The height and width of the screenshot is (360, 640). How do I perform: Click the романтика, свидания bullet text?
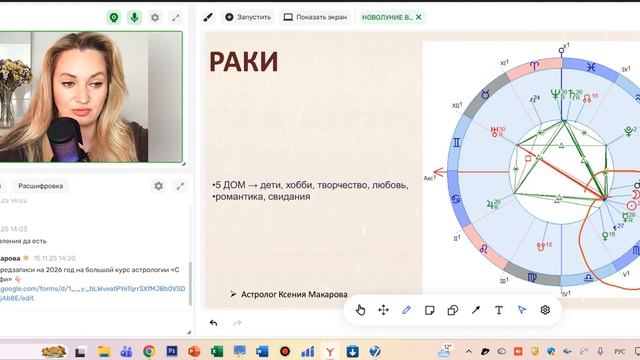261,197
